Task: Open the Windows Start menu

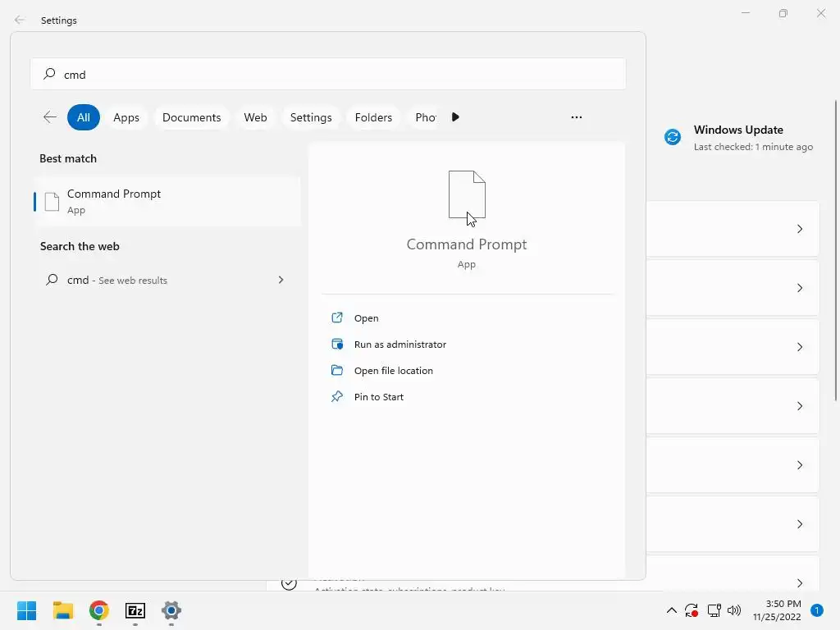Action: pyautogui.click(x=27, y=610)
